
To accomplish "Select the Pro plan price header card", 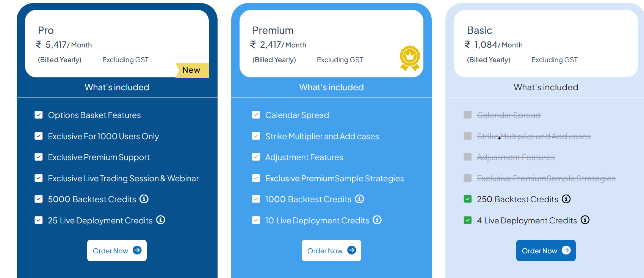I will pos(117,44).
